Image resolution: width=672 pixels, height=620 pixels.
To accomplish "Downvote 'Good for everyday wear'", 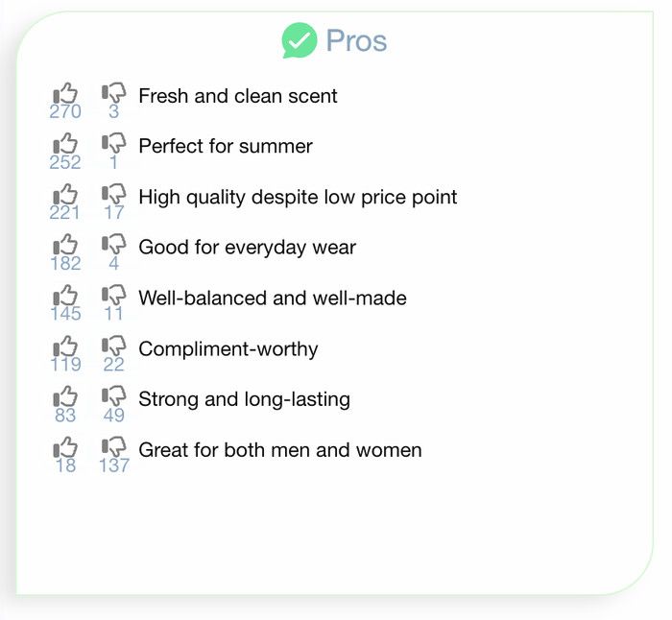I will [x=114, y=244].
